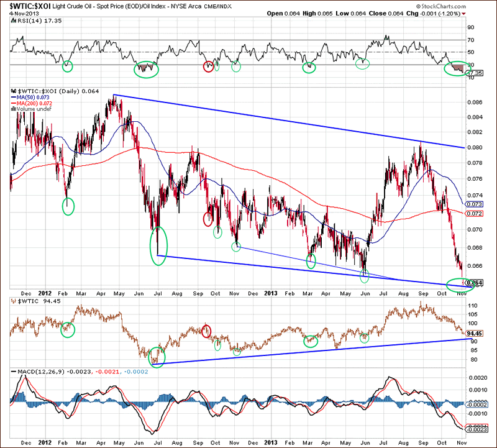This screenshot has height=448, width=497.
Task: Click the 2012 year label under the MACD panel
Action: [45, 442]
